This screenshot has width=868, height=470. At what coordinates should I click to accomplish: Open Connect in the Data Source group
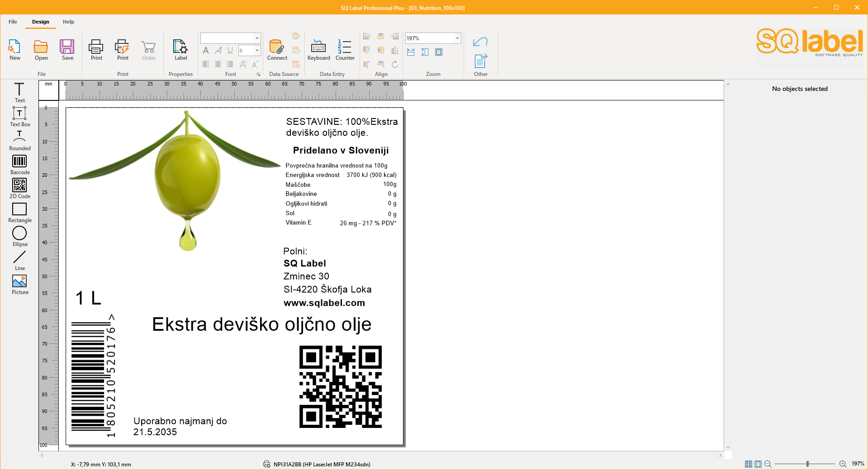point(277,49)
